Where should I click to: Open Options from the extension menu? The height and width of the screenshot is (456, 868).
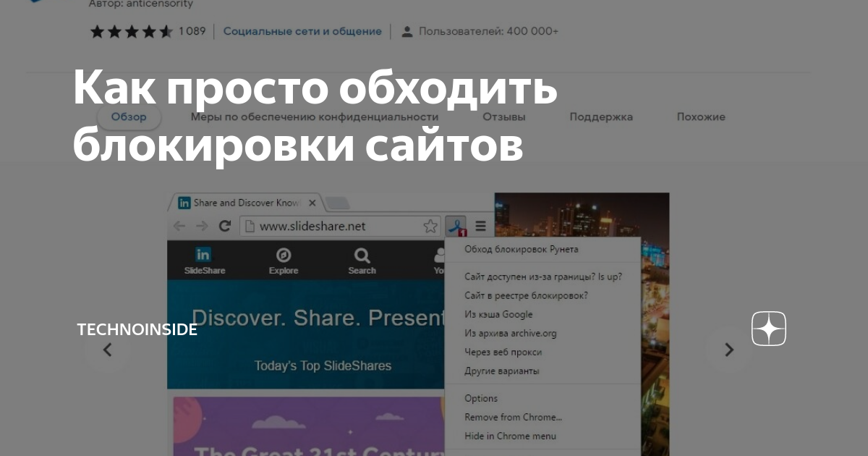(480, 398)
